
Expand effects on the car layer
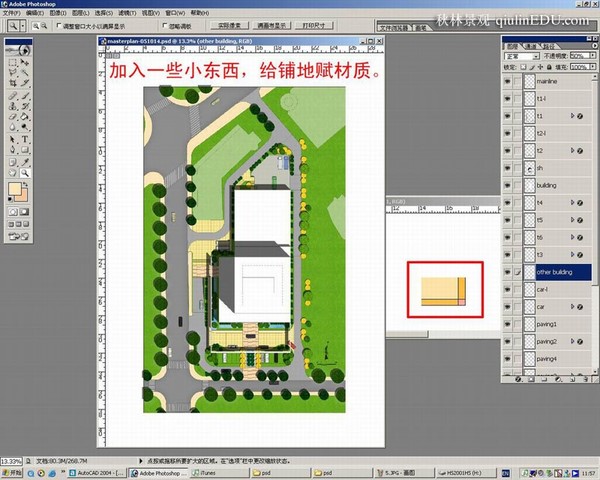pyautogui.click(x=572, y=307)
